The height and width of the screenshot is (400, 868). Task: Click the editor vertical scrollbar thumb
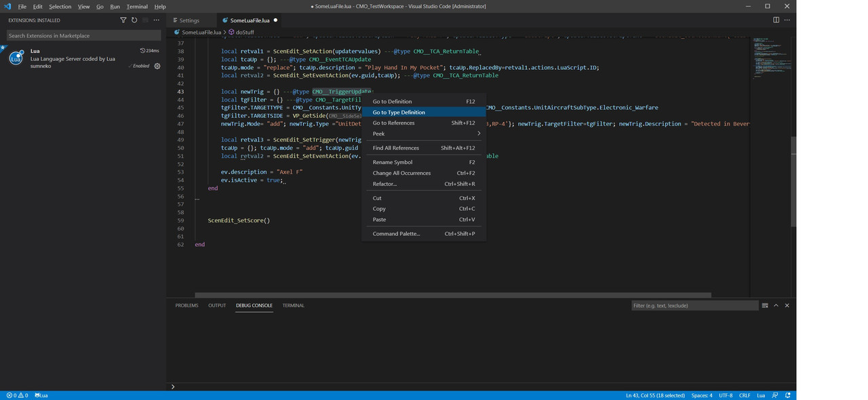pyautogui.click(x=793, y=182)
